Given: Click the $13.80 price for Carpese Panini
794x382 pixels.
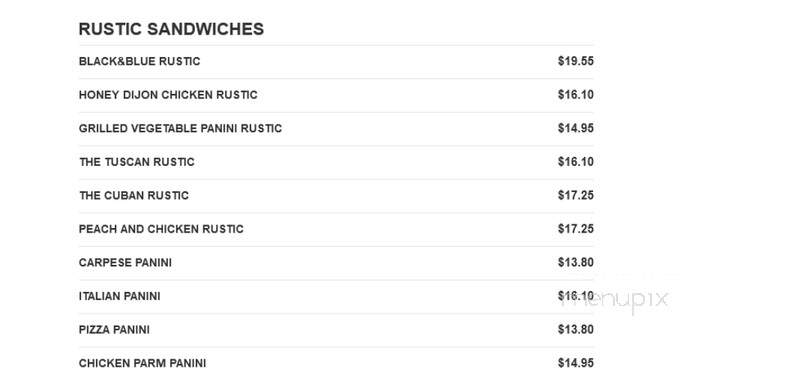Looking at the screenshot, I should click(576, 262).
